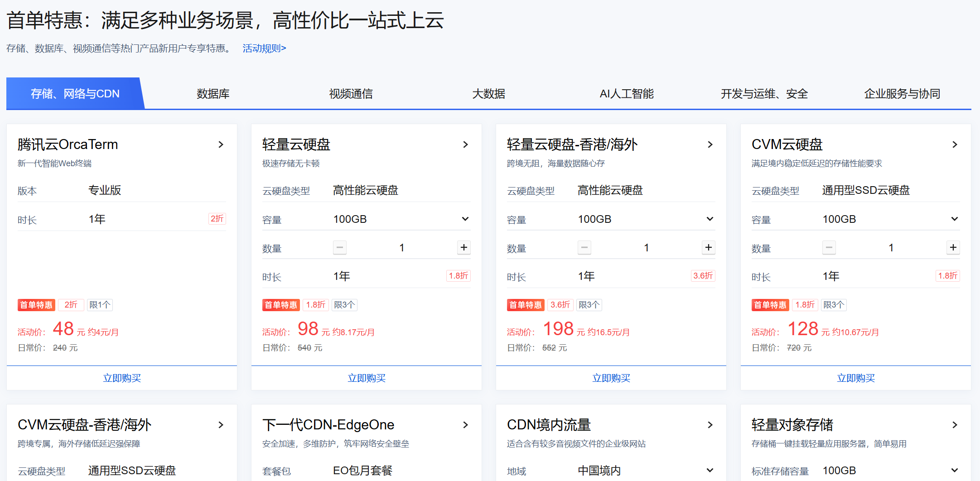
Task: Go to the 企业服务与协同 tab
Action: (902, 94)
